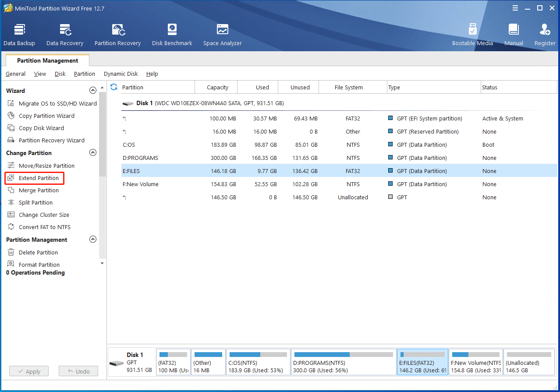Open the Partition menu

click(84, 74)
